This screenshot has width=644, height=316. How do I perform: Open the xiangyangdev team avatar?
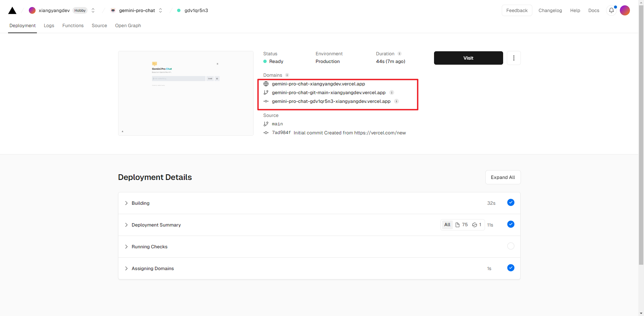click(x=32, y=10)
